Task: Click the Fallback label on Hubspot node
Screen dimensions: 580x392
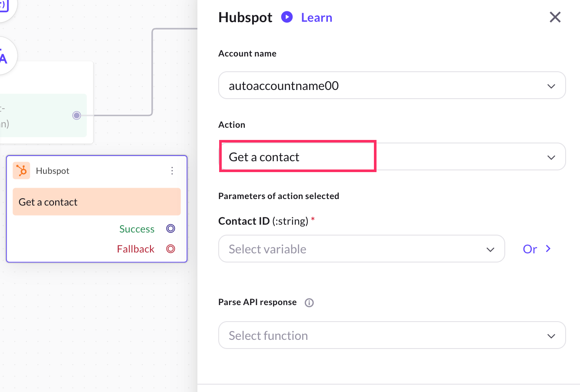Action: coord(136,249)
